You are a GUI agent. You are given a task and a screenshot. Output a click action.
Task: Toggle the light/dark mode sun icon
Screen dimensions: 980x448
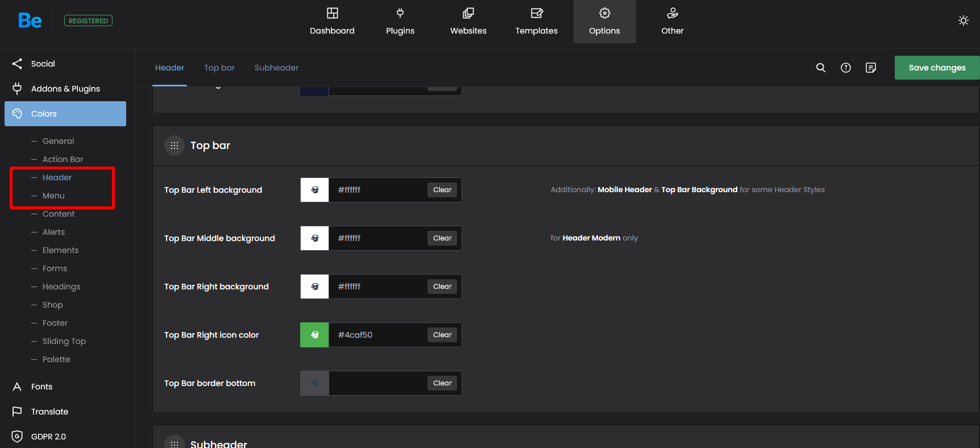coord(963,20)
